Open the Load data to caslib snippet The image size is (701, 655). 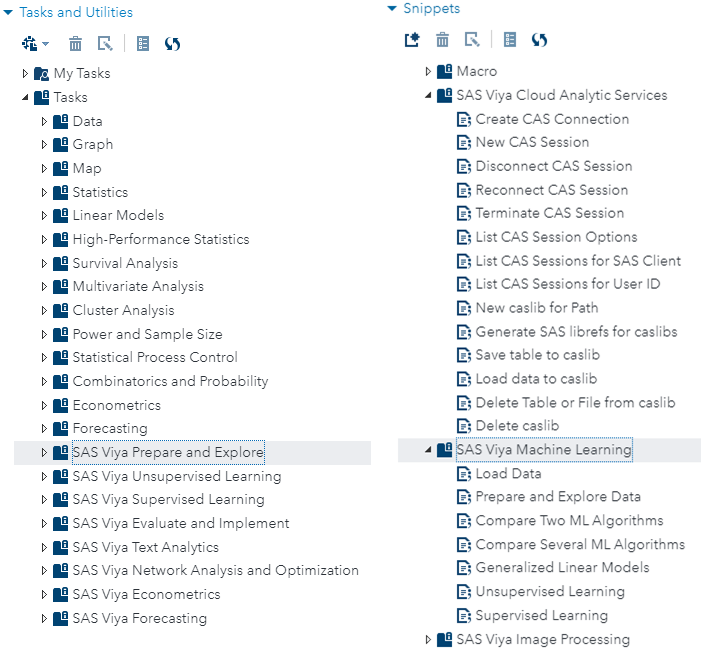[536, 379]
